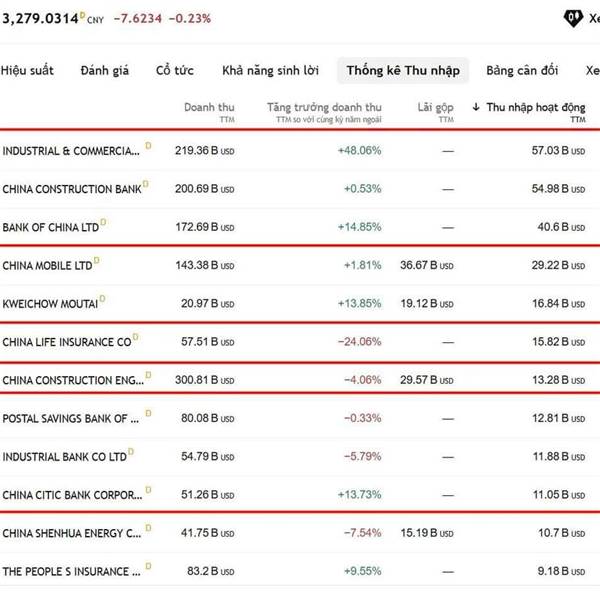The width and height of the screenshot is (600, 600).
Task: Click D badge next to index price 3,279.0314
Action: [82, 15]
